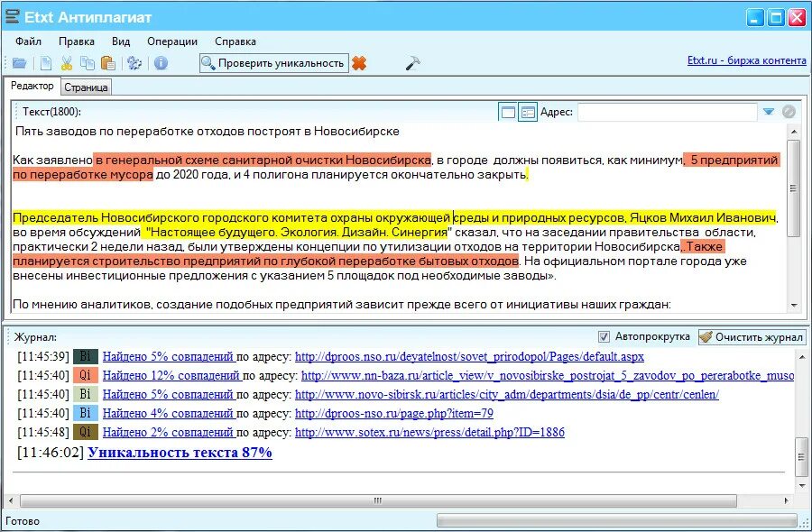This screenshot has width=812, height=532.
Task: Open the Уникальность текста 87% link
Action: tap(180, 453)
